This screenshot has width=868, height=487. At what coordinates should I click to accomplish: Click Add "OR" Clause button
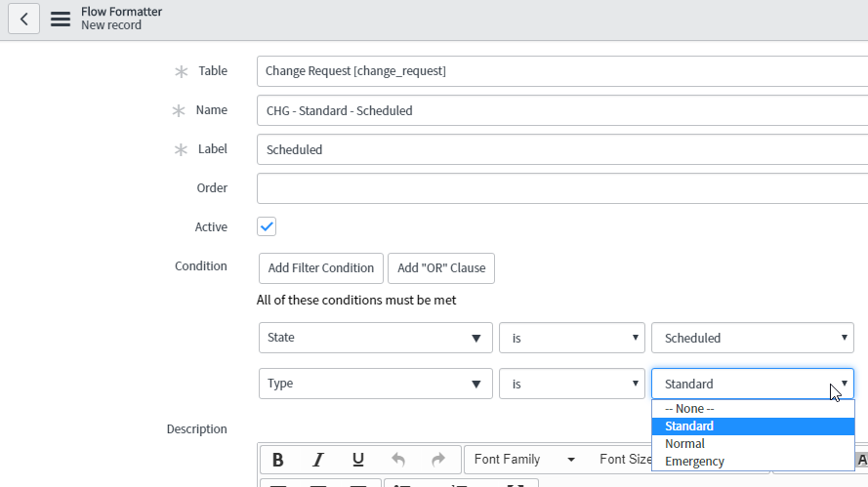pyautogui.click(x=441, y=267)
